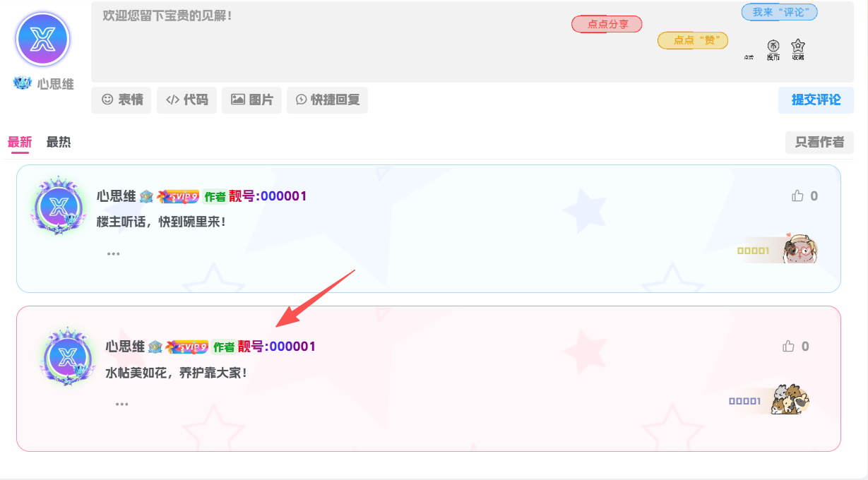This screenshot has width=868, height=480.
Task: Add an image with 图片 button
Action: click(x=251, y=100)
